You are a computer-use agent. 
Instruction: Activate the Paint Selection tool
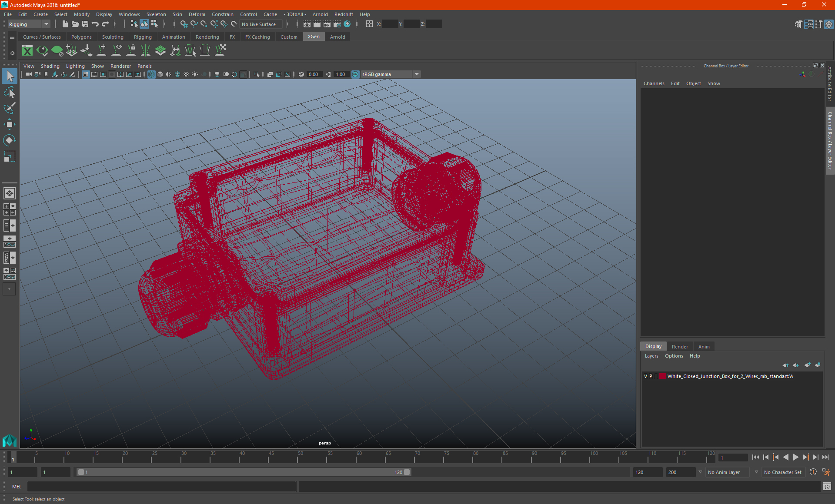[x=10, y=108]
